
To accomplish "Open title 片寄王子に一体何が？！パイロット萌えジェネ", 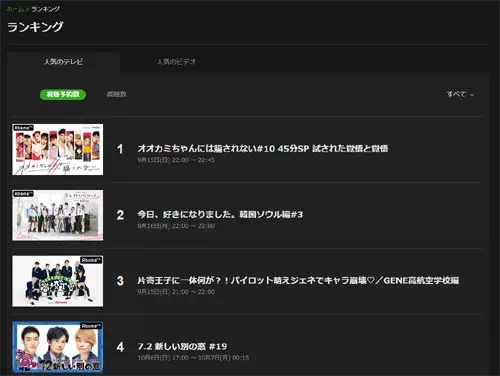I will [x=298, y=280].
